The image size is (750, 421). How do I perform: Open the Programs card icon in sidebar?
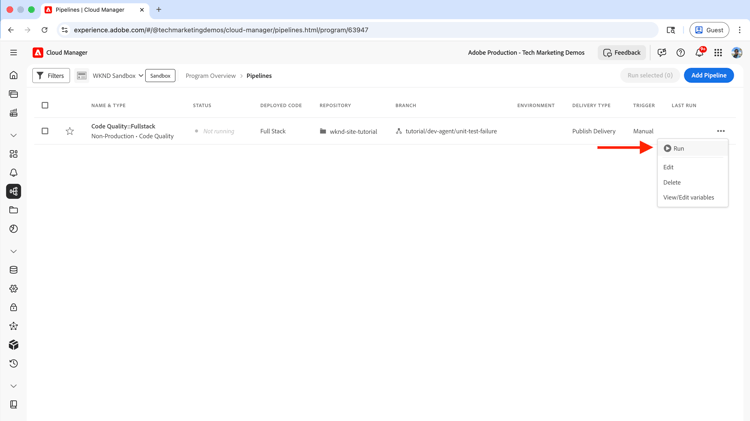click(13, 94)
